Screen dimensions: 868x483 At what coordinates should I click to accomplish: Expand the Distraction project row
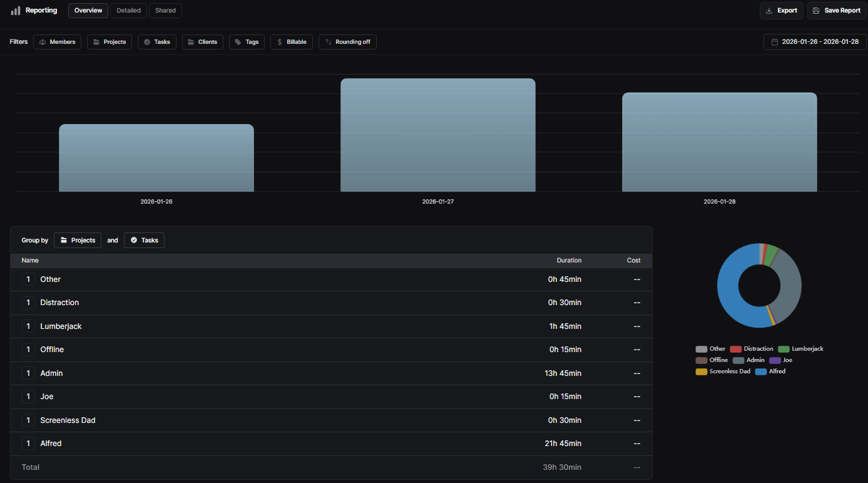(28, 303)
